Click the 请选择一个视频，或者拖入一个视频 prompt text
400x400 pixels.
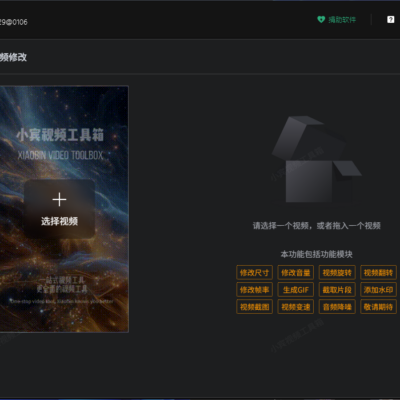(x=316, y=226)
